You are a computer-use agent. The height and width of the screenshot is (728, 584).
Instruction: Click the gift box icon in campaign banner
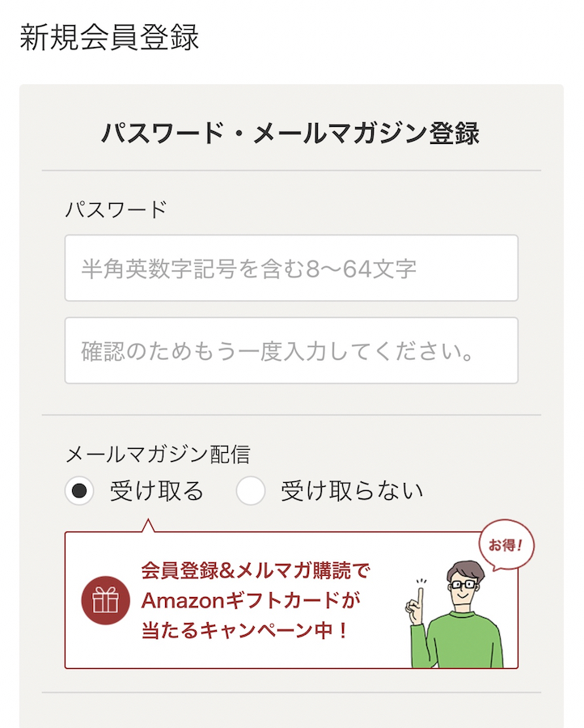pos(105,600)
